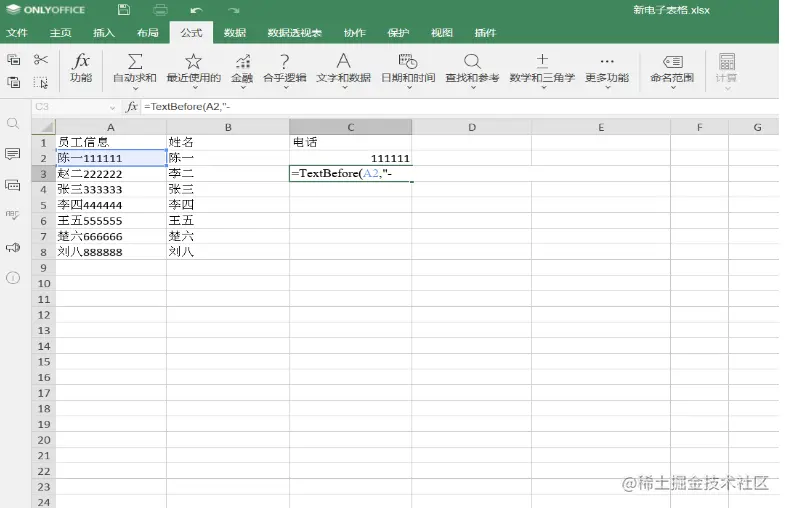Open the feedback megaphone sidebar icon
The image size is (785, 508).
13,247
